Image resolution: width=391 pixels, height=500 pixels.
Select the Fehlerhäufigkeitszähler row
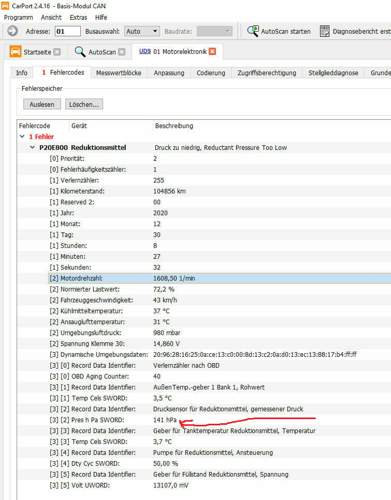coord(204,169)
